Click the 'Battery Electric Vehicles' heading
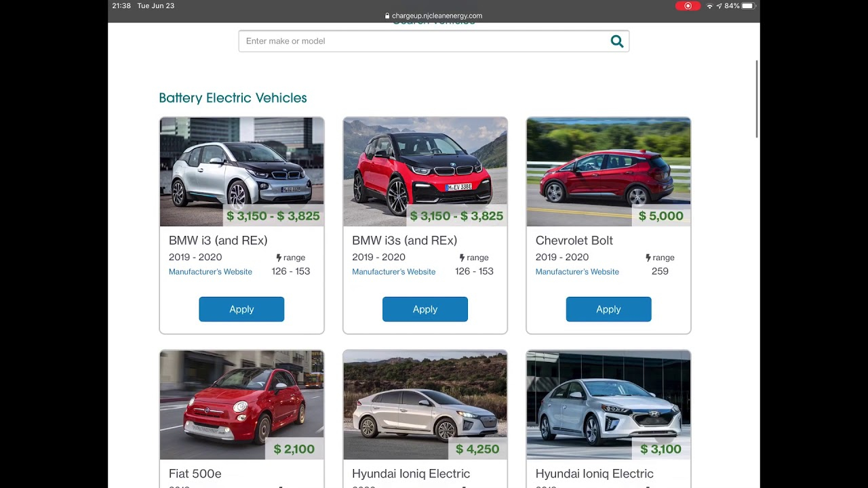 coord(233,98)
